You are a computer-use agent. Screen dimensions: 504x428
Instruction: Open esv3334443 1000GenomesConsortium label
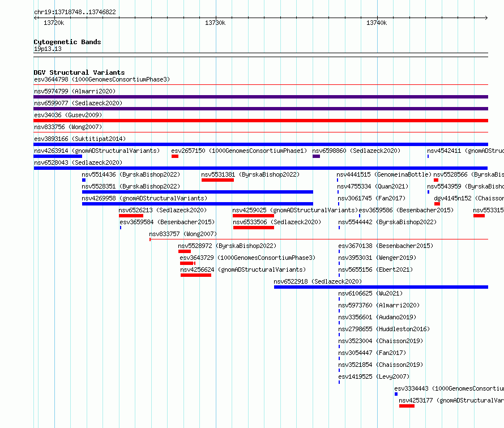pyautogui.click(x=449, y=388)
